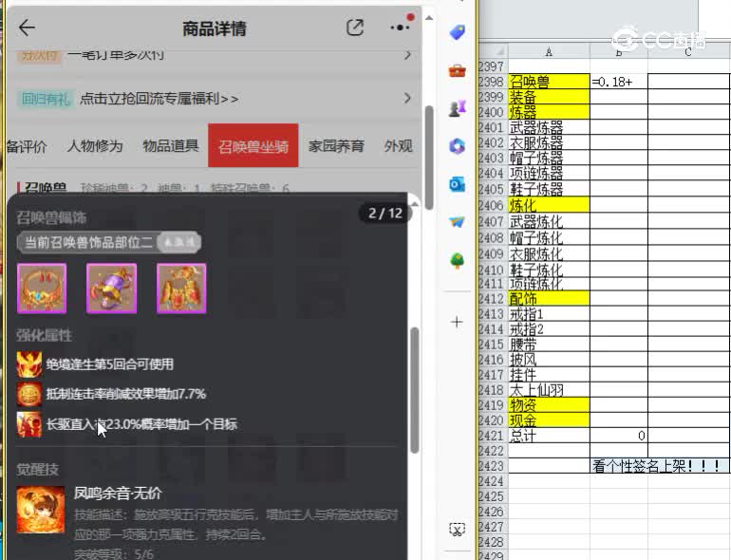This screenshot has width=731, height=560.
Task: Open the Outlook sidebar icon
Action: pos(457,185)
